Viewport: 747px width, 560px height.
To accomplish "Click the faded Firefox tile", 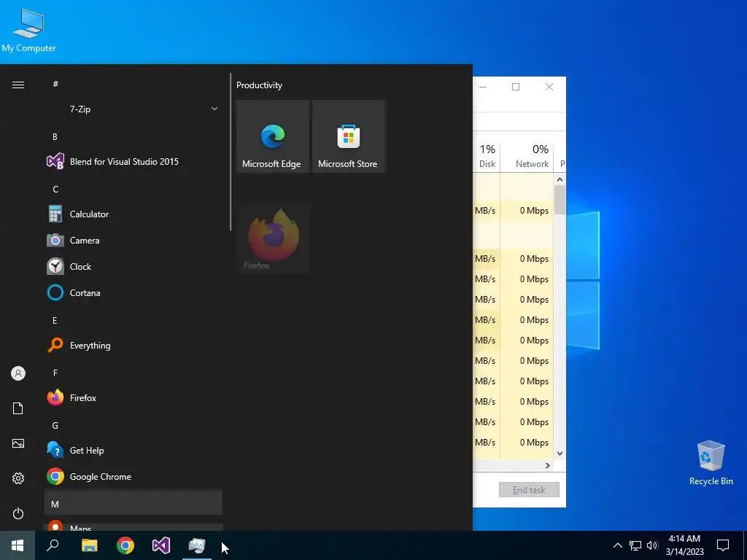I will tap(273, 238).
